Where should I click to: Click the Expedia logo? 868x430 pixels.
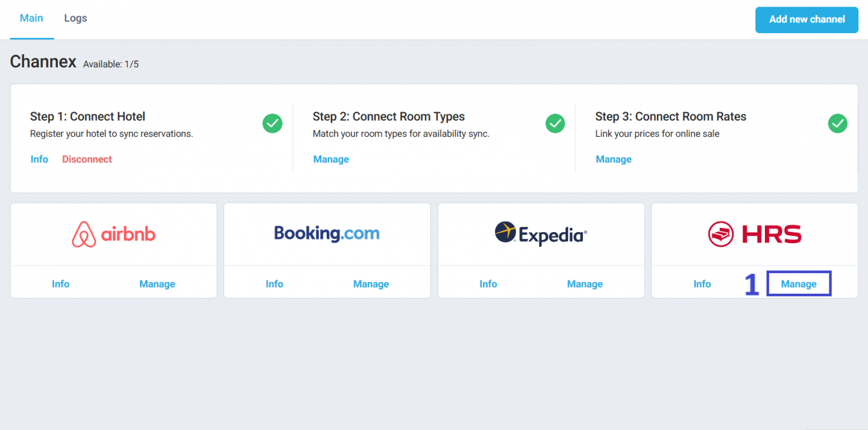(541, 233)
